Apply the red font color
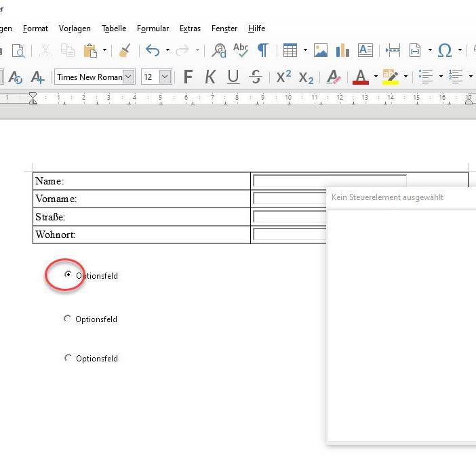This screenshot has width=476, height=476. [x=360, y=77]
